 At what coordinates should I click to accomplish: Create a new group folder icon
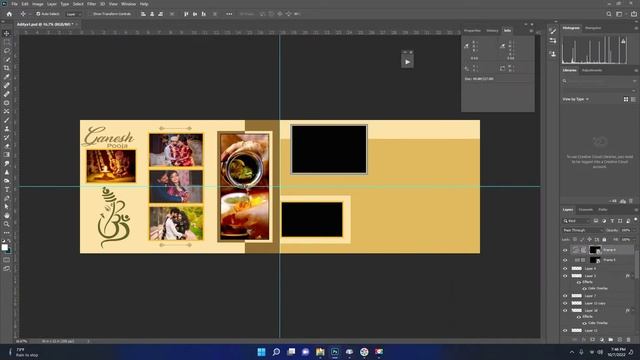pyautogui.click(x=611, y=340)
